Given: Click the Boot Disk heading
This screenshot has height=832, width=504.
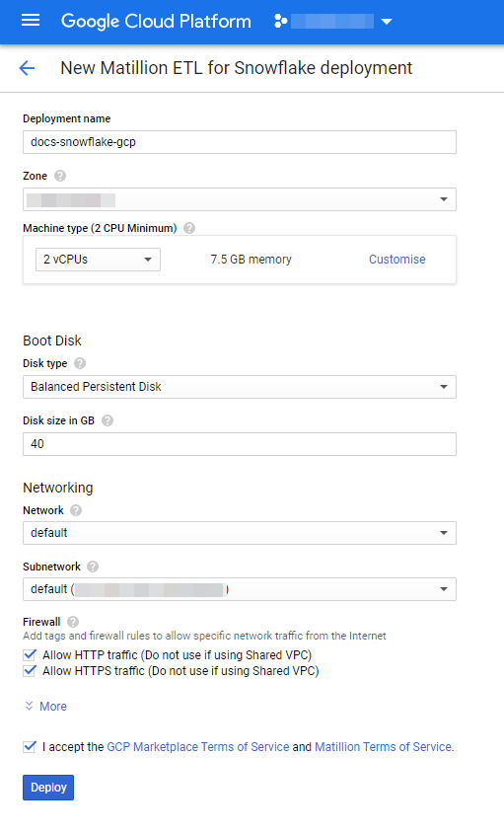Looking at the screenshot, I should 52,340.
